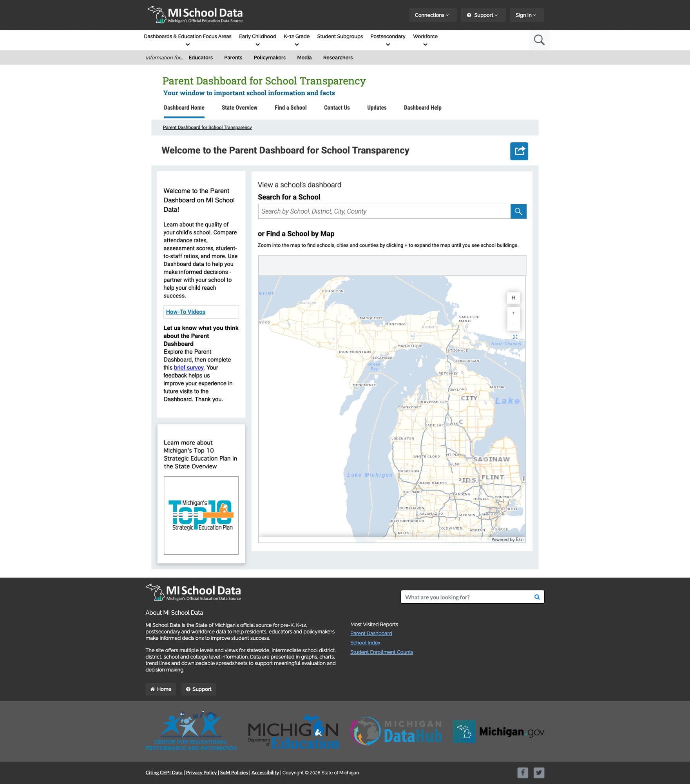Open Student Subgroups menu item
Screen dimensions: 690x784
340,36
